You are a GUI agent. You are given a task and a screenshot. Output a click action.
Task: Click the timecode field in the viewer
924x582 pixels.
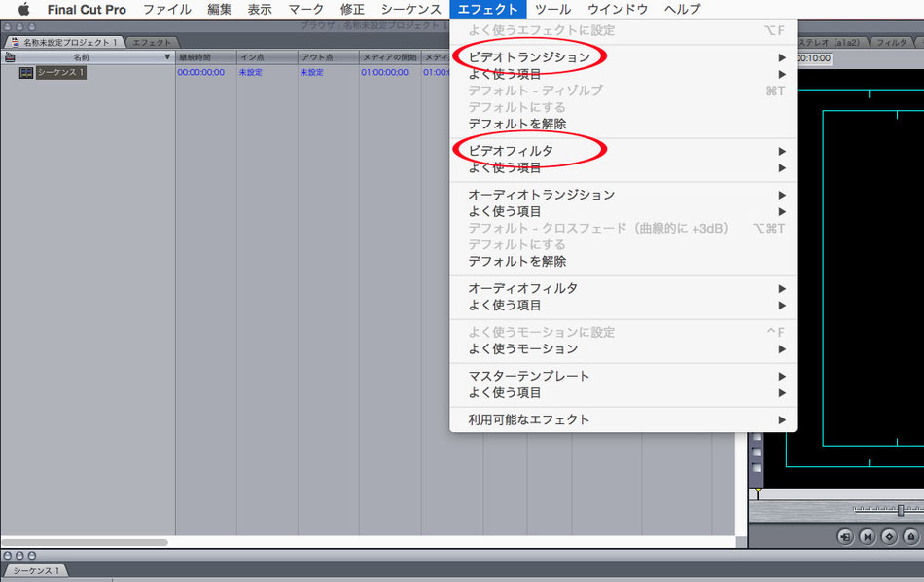(x=814, y=58)
